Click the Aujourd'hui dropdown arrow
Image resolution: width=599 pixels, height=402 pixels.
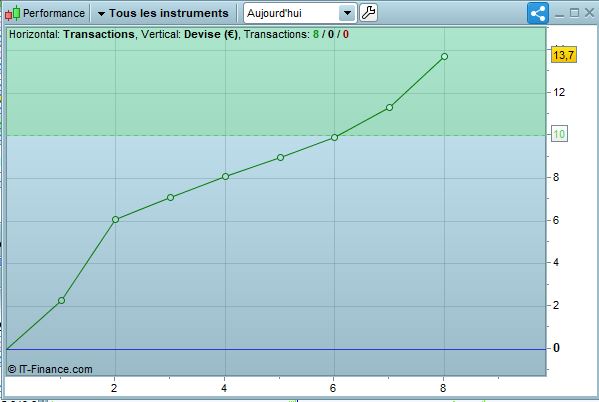347,13
